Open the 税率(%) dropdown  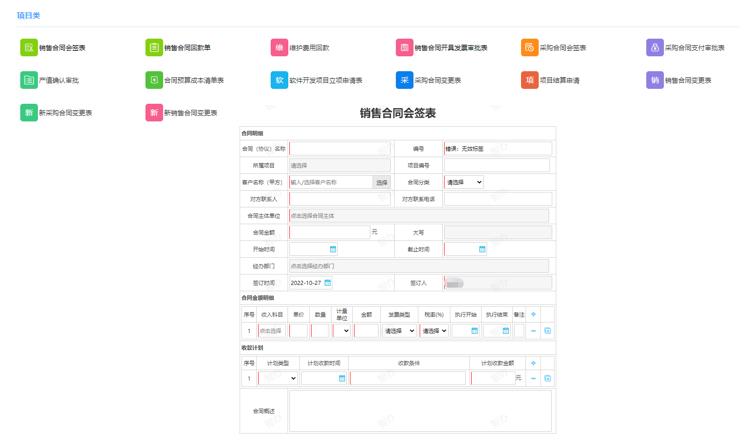coord(433,330)
